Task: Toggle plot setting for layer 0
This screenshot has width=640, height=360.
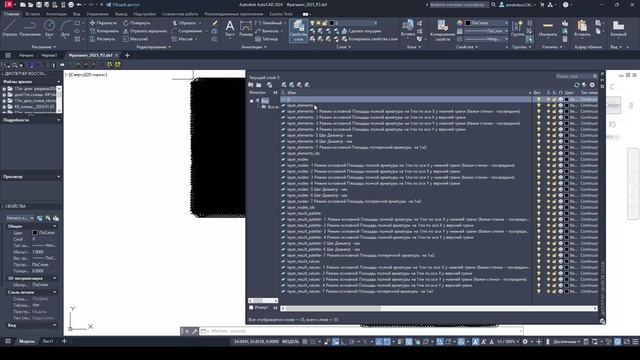Action: tap(560, 99)
